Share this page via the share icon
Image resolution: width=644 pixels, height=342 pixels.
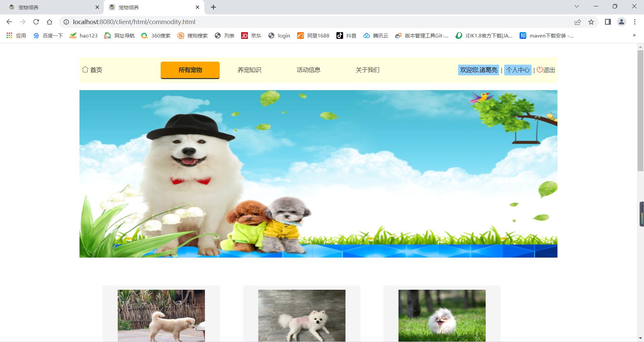578,22
